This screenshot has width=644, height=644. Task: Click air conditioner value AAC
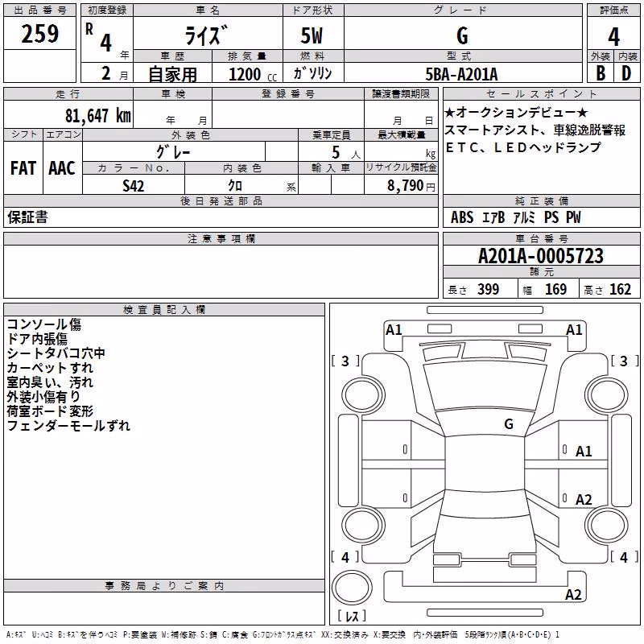(x=62, y=168)
